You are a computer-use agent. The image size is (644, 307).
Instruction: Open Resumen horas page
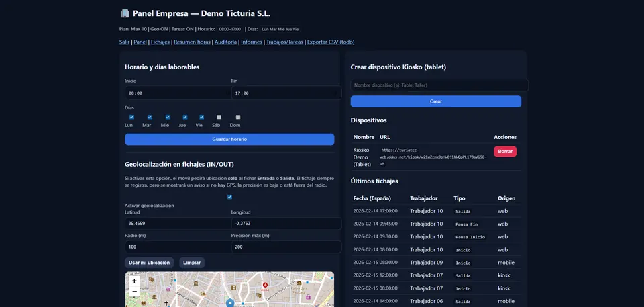click(x=193, y=42)
